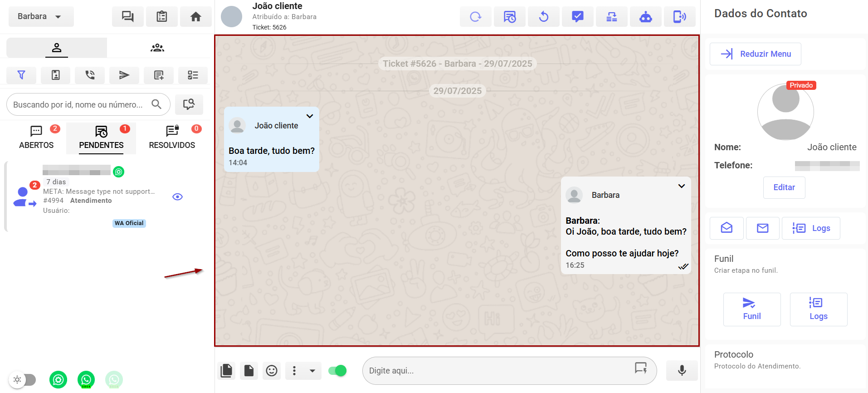Click the message input field
The image size is (868, 393).
[499, 371]
